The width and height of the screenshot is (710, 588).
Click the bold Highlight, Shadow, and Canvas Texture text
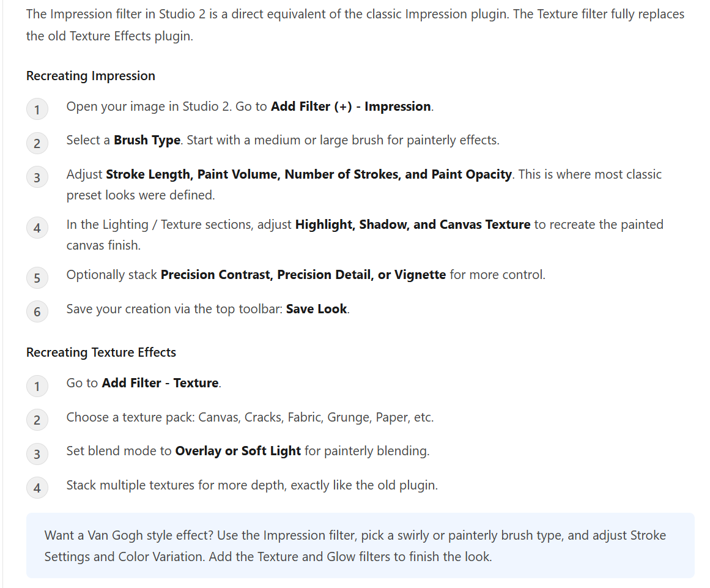[x=413, y=225]
